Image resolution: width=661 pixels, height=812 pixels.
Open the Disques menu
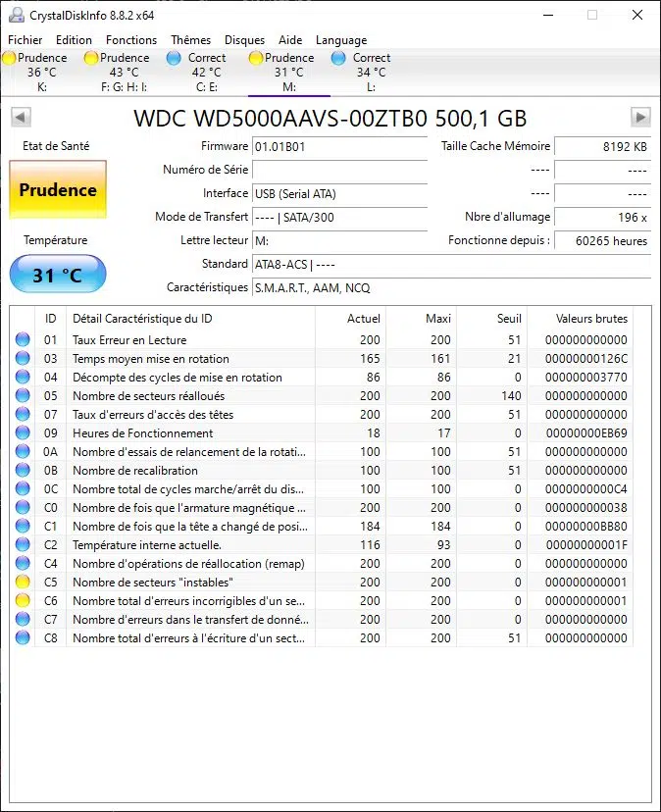[244, 40]
